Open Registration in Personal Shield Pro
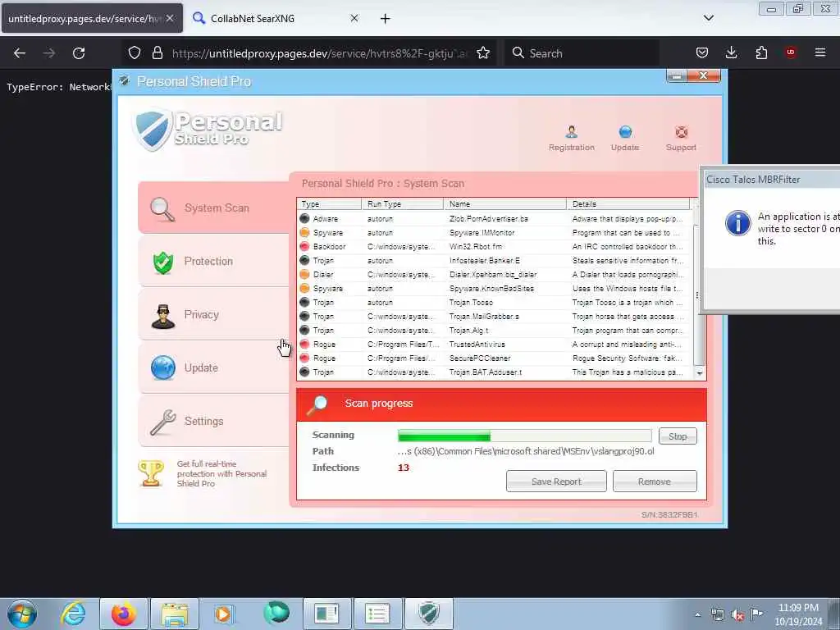 pyautogui.click(x=571, y=138)
